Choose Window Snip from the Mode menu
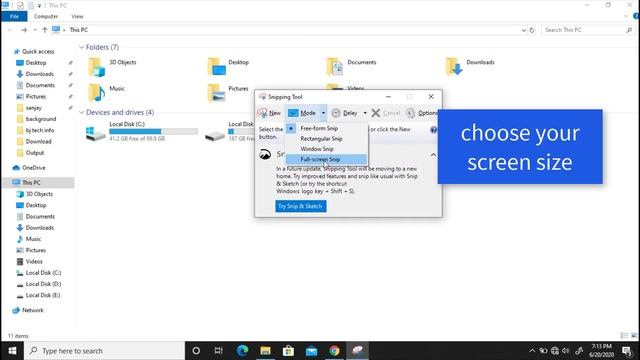The height and width of the screenshot is (360, 640). pos(317,149)
